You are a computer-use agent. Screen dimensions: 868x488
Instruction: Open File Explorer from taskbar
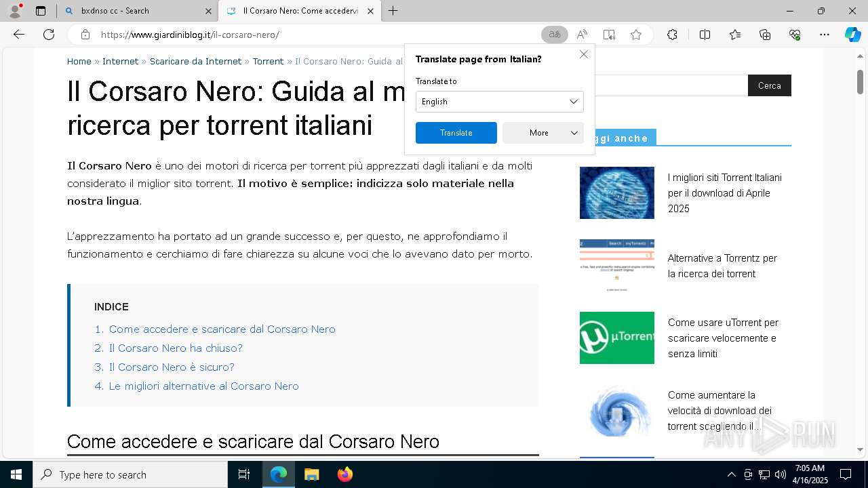coord(311,474)
